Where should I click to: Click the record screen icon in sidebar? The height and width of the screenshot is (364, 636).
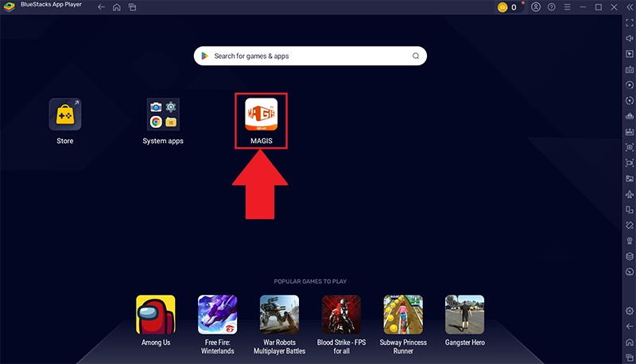tap(630, 163)
